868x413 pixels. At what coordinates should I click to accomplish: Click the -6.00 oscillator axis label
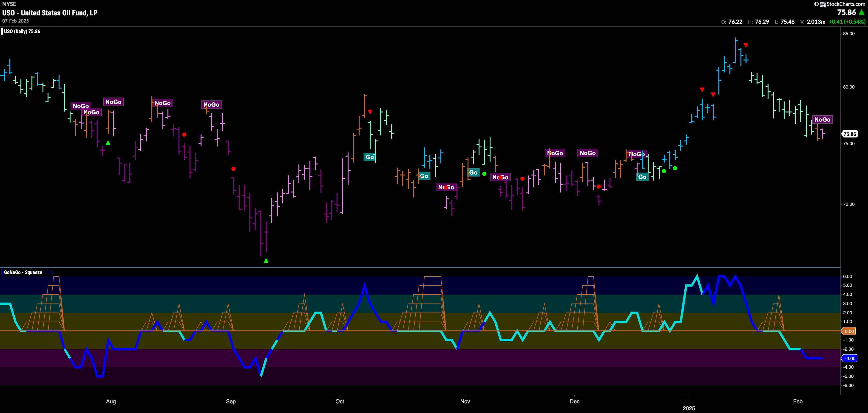click(x=848, y=386)
